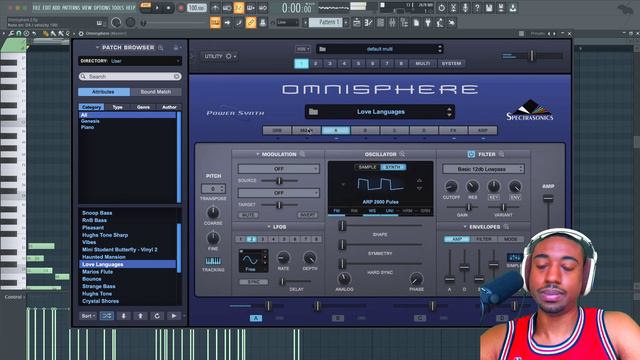
Task: Click the next patch down arrow button
Action: (124, 316)
